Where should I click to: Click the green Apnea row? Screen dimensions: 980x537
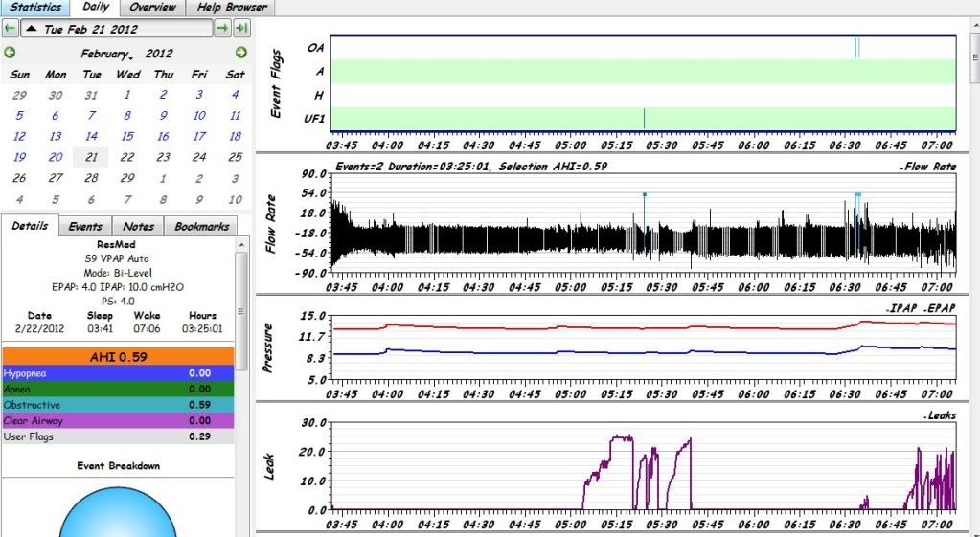point(118,389)
